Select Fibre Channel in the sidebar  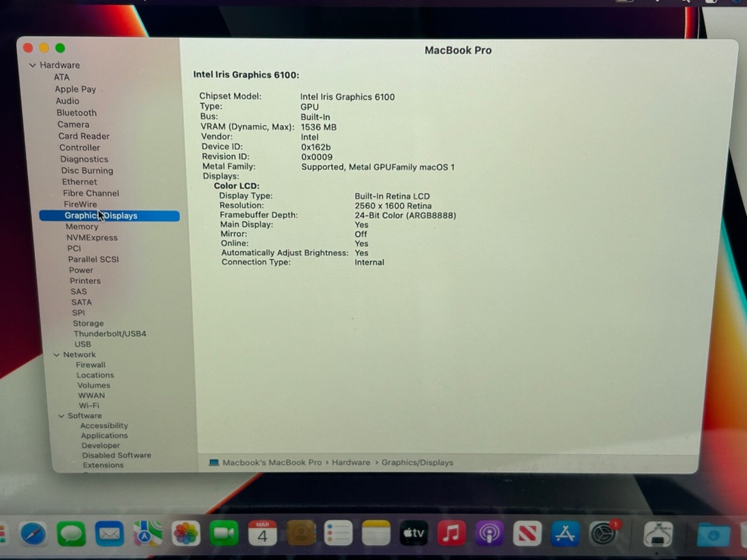coord(91,194)
